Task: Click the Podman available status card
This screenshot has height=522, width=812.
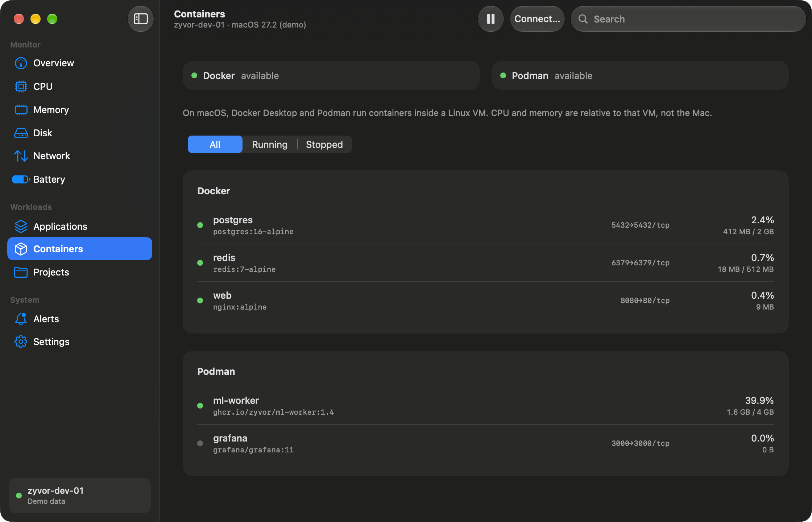Action: (640, 75)
